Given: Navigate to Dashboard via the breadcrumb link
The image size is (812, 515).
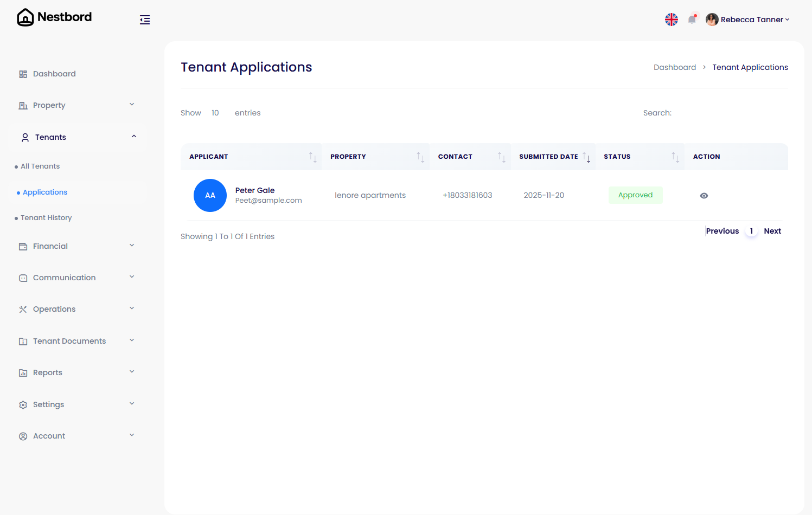Looking at the screenshot, I should [675, 67].
